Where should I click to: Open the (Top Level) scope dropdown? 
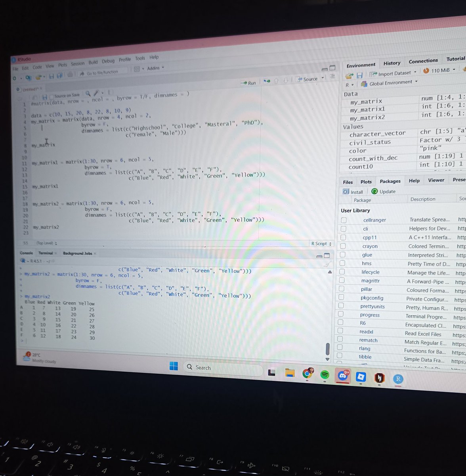47,243
